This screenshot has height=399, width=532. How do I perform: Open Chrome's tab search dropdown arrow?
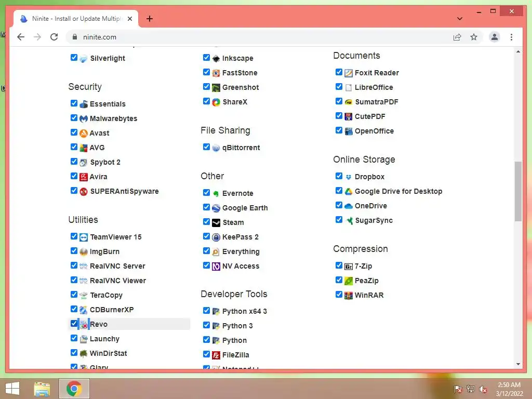pyautogui.click(x=460, y=19)
